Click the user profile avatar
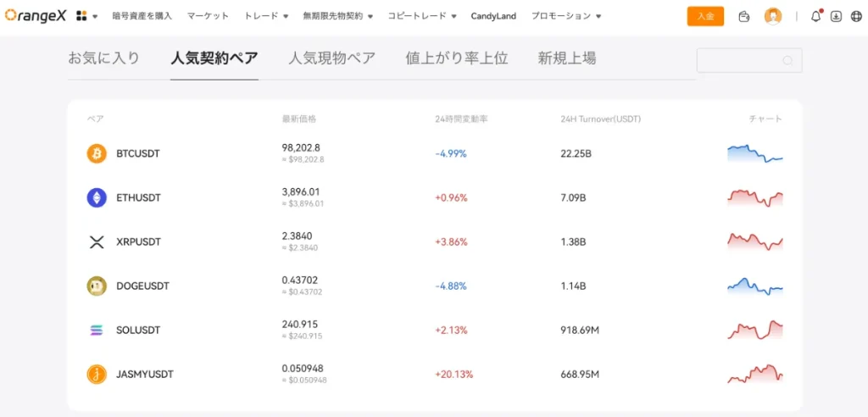Image resolution: width=868 pixels, height=417 pixels. [772, 16]
